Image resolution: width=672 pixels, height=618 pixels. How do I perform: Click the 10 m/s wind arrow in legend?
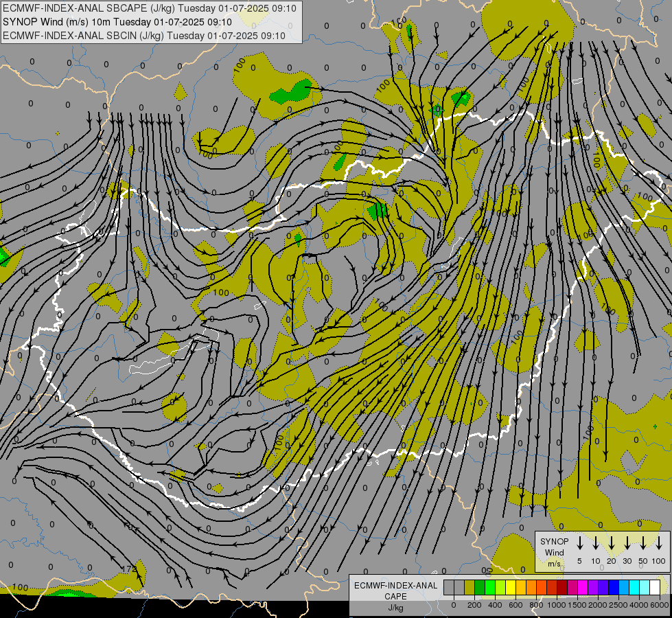point(596,542)
